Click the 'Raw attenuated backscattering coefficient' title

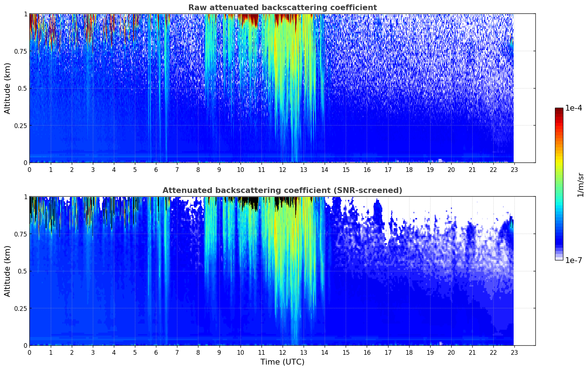282,8
